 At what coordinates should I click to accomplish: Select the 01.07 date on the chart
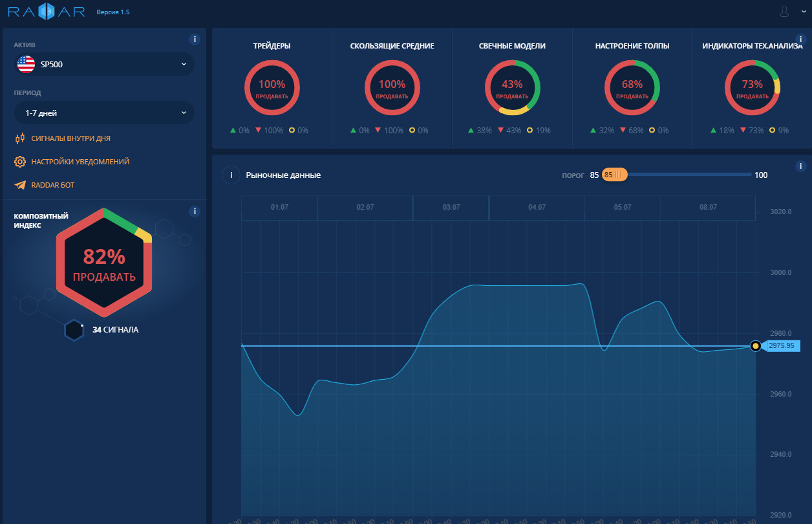point(279,207)
